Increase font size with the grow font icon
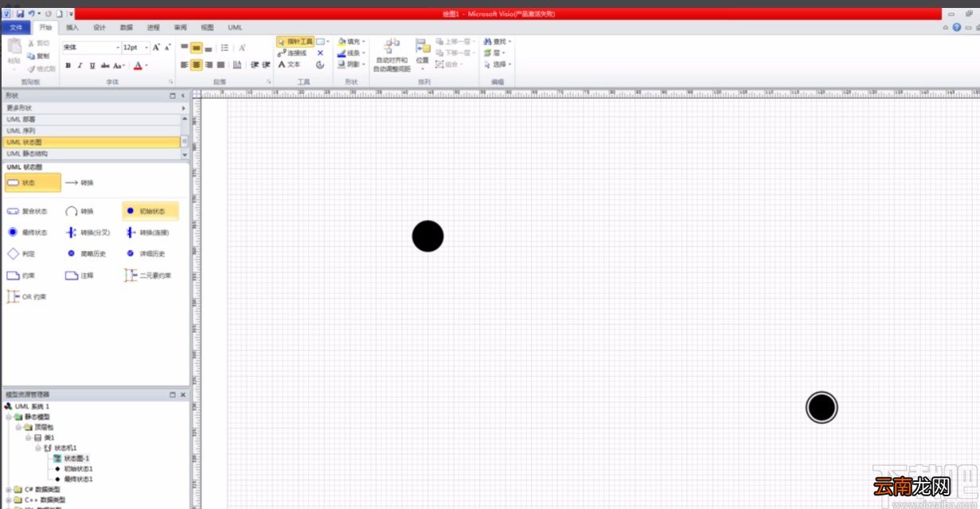 (x=156, y=48)
